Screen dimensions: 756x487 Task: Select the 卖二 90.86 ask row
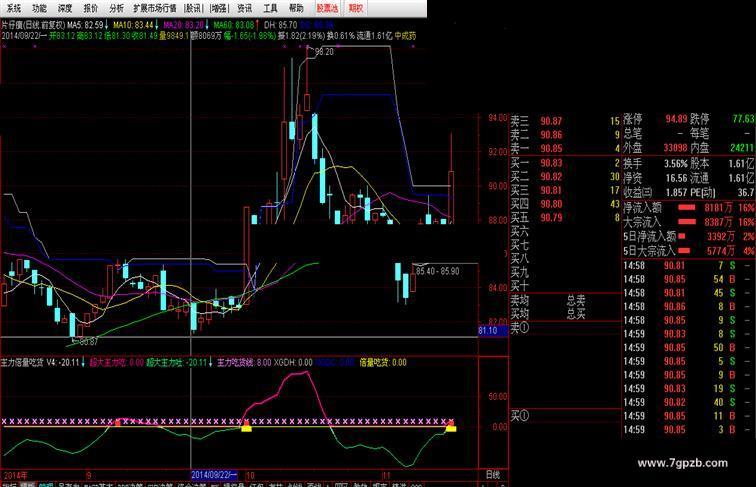[566, 135]
